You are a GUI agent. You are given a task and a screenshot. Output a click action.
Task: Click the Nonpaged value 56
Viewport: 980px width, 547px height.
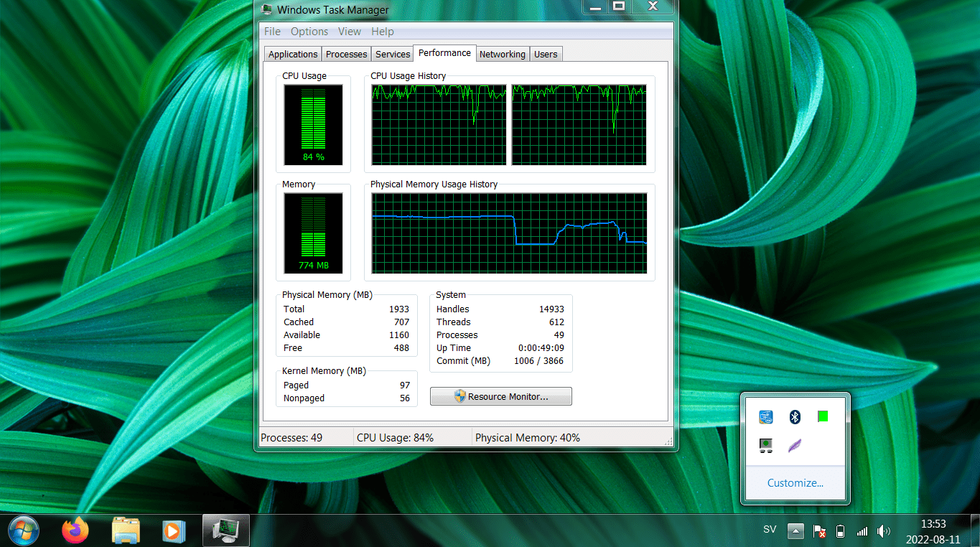[x=405, y=398]
